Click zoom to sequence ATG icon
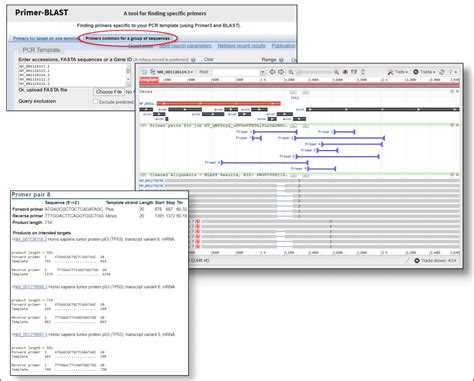474x381 pixels. pyautogui.click(x=345, y=72)
